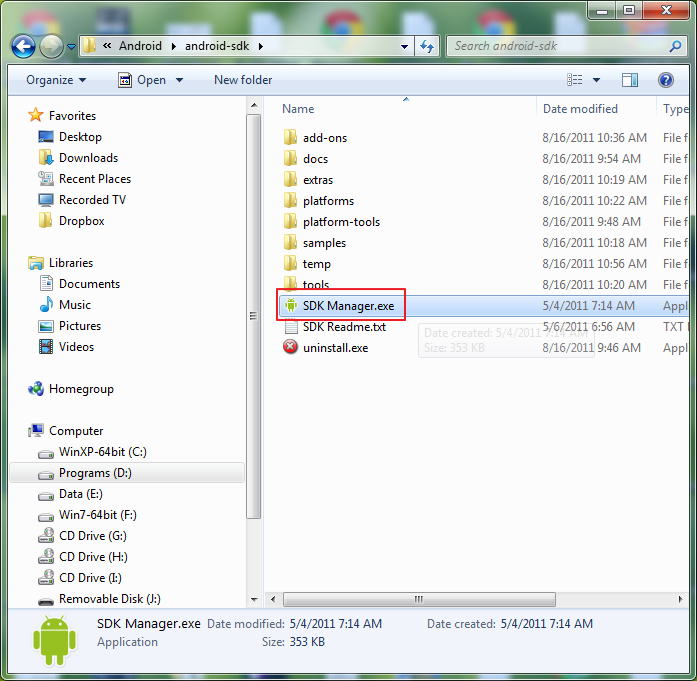This screenshot has height=681, width=697.
Task: Click the horizontal scrollbar thumb in file list
Action: click(x=419, y=599)
